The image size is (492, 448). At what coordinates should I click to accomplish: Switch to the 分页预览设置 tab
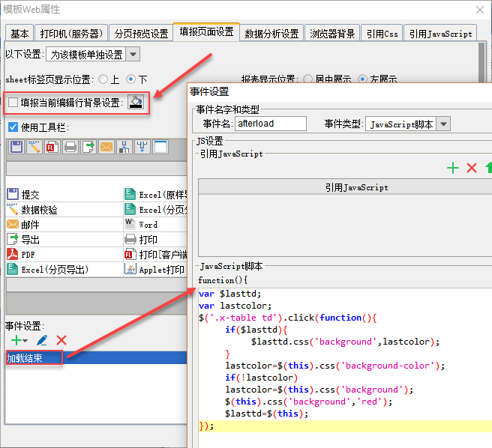pos(141,33)
